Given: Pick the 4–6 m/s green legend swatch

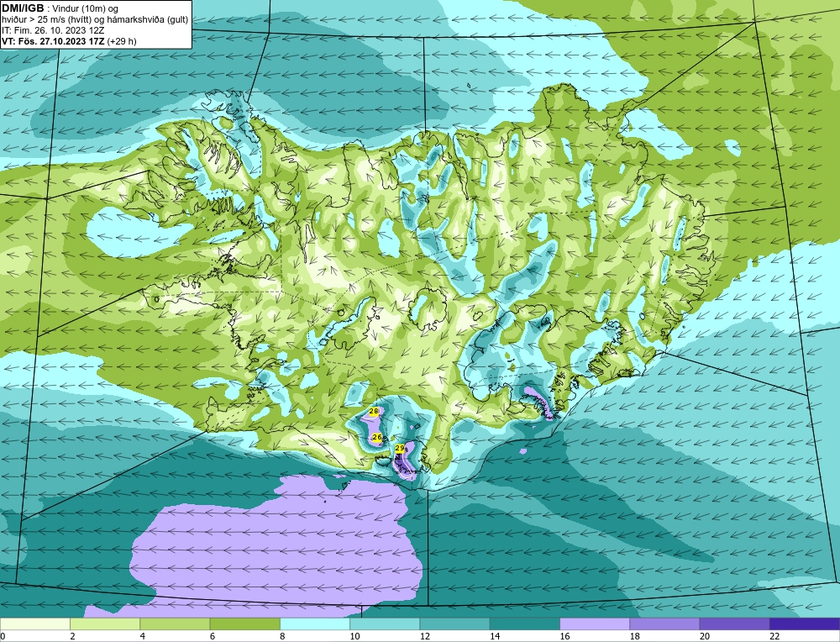Looking at the screenshot, I should (175, 624).
